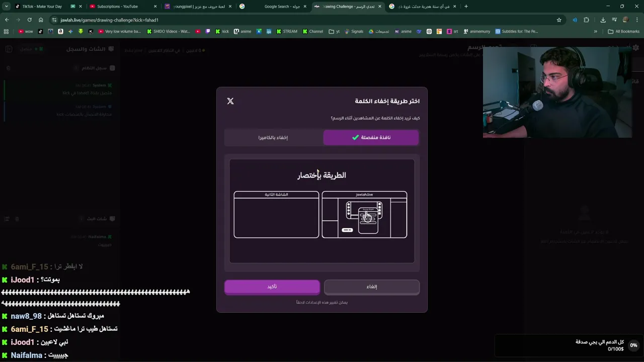This screenshot has height=362, width=644.
Task: Click the 'الطريقة بإختصار' heading text
Action: (321, 175)
